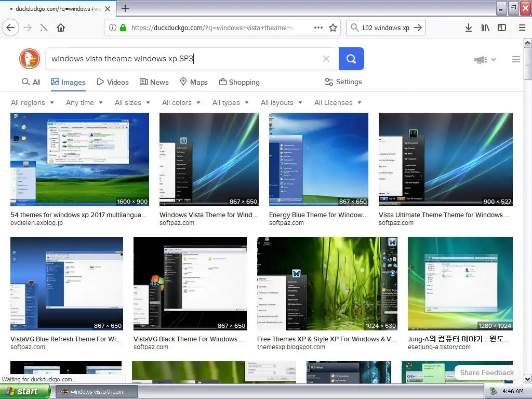Open the 900 × 527 Vista Ultimate thumbnail
Screen dimensions: 532x399
pyautogui.click(x=445, y=159)
